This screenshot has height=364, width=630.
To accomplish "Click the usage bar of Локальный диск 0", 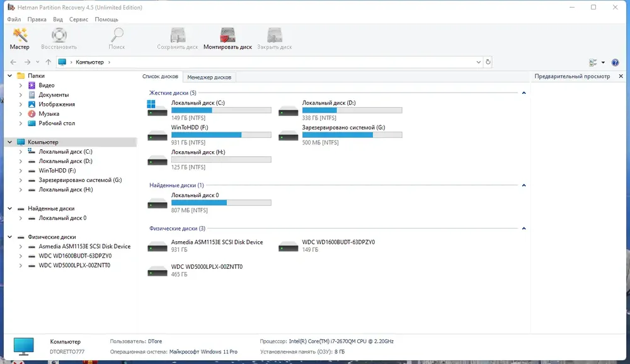I will (221, 203).
